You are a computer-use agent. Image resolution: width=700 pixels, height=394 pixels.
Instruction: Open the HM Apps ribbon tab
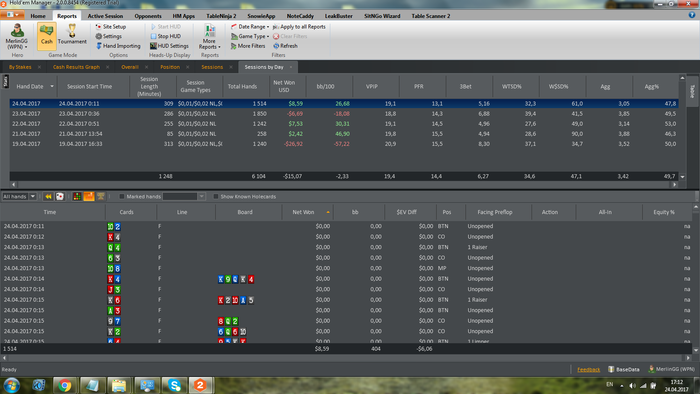[183, 16]
